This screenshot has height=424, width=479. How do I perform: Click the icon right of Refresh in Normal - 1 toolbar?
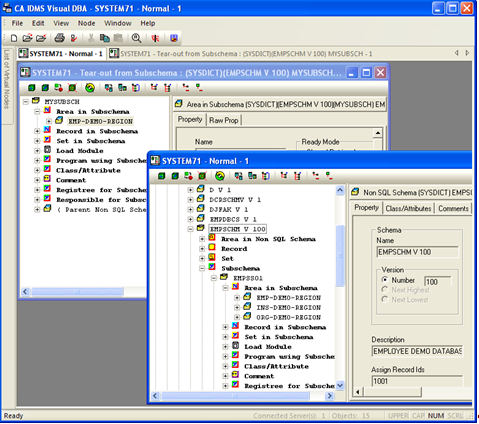239,176
